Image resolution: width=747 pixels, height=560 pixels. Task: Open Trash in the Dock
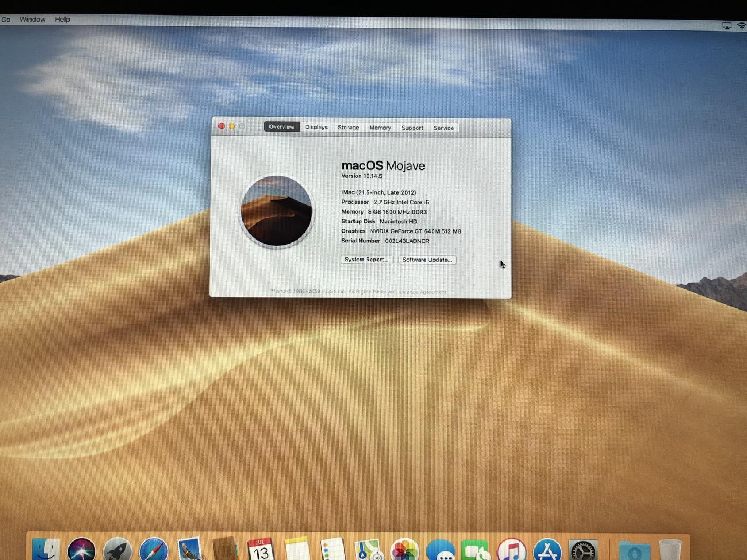click(670, 550)
